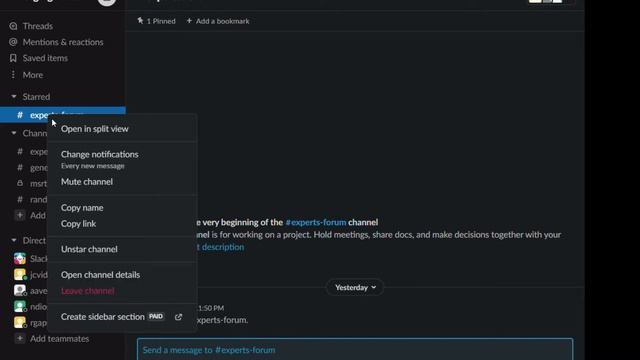Click Add teammates in sidebar
This screenshot has height=360, width=640.
(x=60, y=338)
